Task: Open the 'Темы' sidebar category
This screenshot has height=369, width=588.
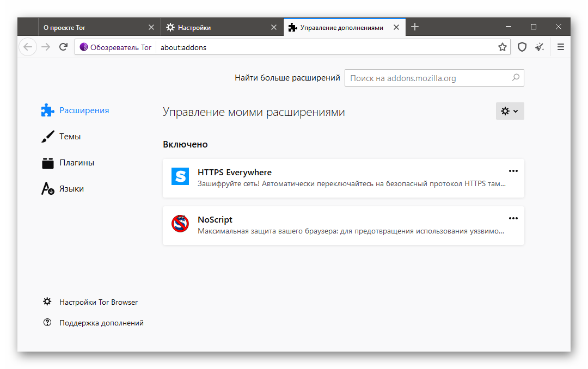Action: point(61,137)
